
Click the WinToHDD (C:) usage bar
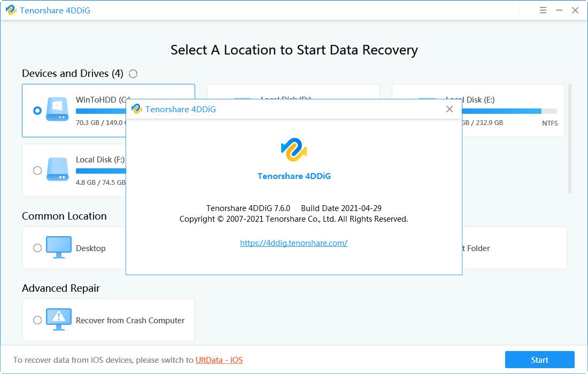coord(101,111)
